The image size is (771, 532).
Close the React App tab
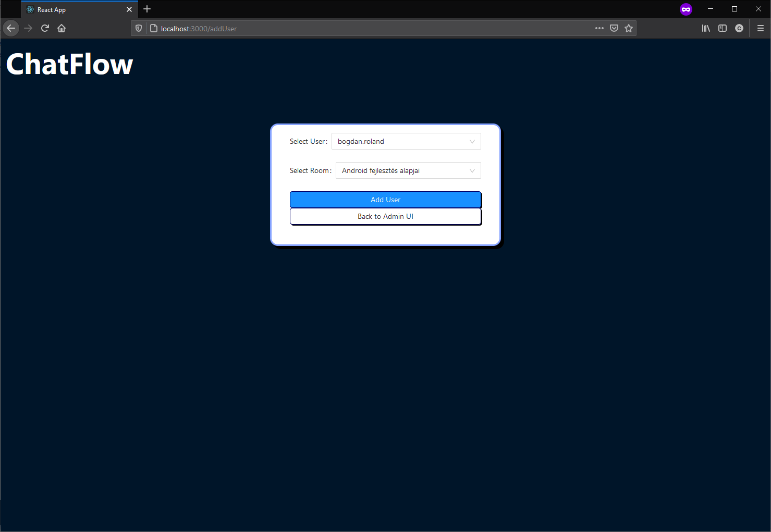[x=129, y=9]
